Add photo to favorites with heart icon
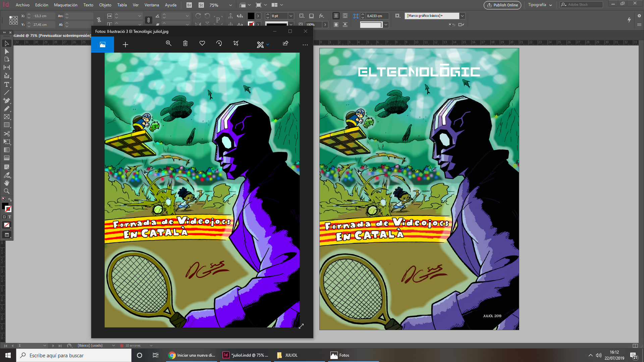The width and height of the screenshot is (644, 362). pyautogui.click(x=202, y=44)
